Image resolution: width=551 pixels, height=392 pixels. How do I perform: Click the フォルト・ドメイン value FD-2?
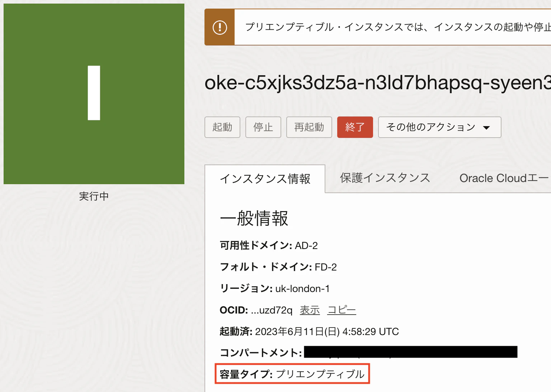(x=326, y=267)
